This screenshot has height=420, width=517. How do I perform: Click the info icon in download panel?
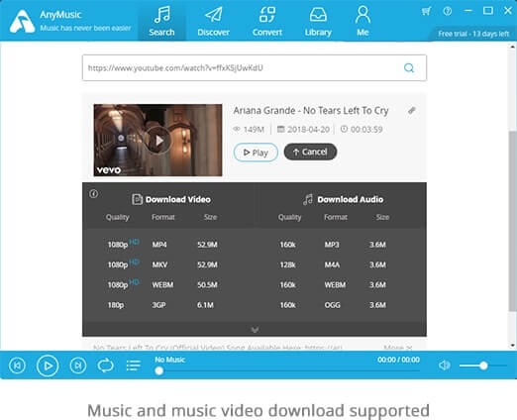click(x=94, y=194)
